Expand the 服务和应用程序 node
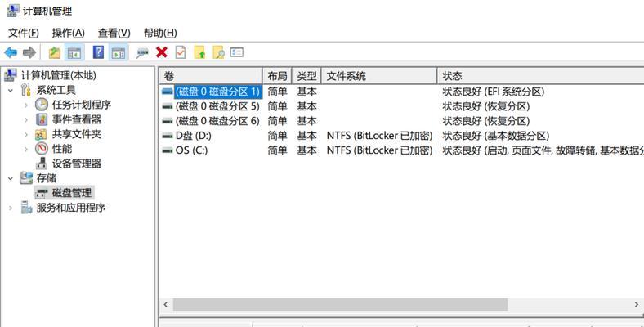Viewport: 644px width, 327px height. tap(11, 208)
